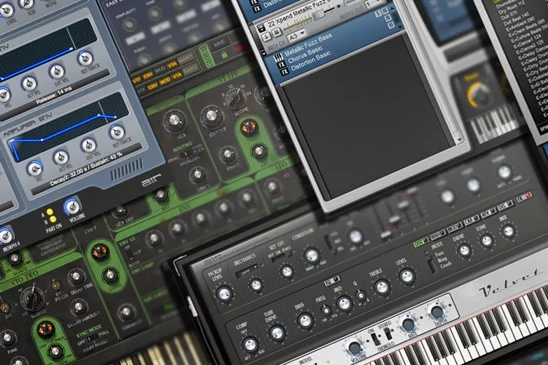This screenshot has width=548, height=365.
Task: Click the disk icon left of 22 Xpand patch name
Action: 261,28
